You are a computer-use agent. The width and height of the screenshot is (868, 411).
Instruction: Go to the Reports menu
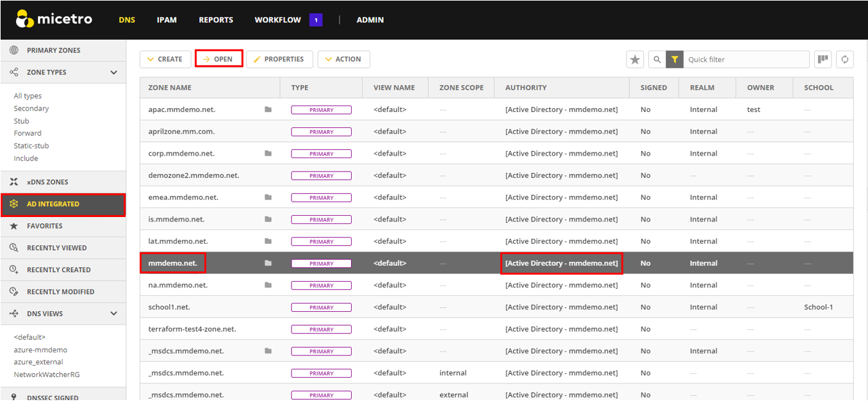[x=216, y=20]
